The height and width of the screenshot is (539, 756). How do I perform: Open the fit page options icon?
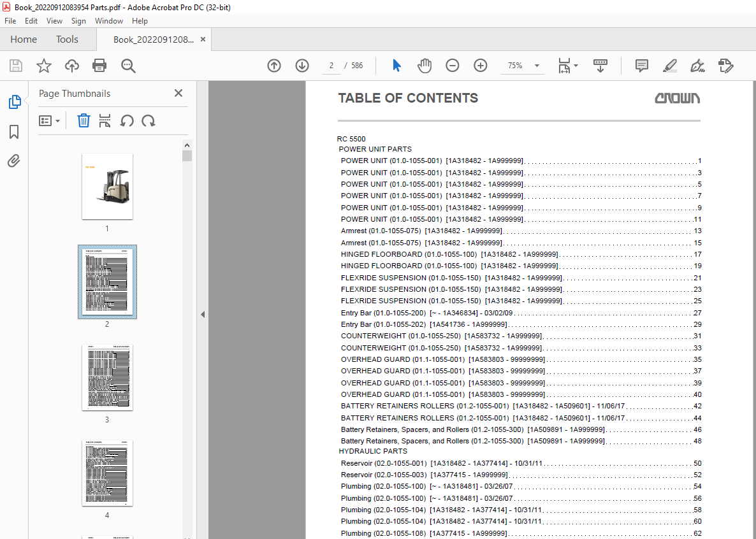click(567, 66)
